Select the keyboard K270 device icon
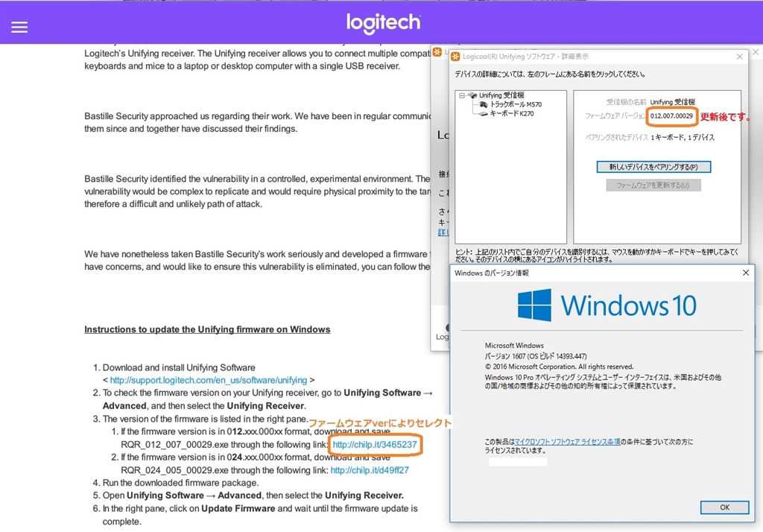The height and width of the screenshot is (532, 763). (483, 114)
